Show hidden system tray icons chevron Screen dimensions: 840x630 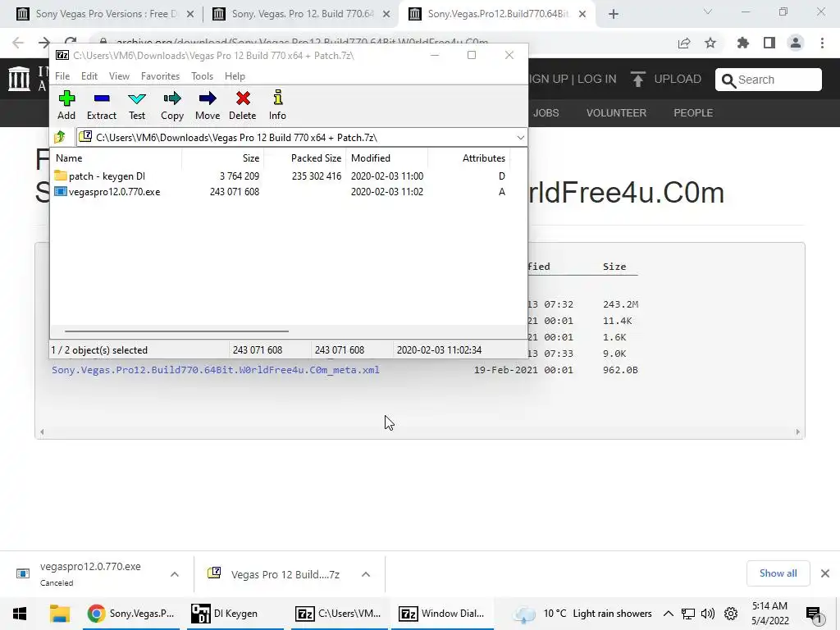668,614
